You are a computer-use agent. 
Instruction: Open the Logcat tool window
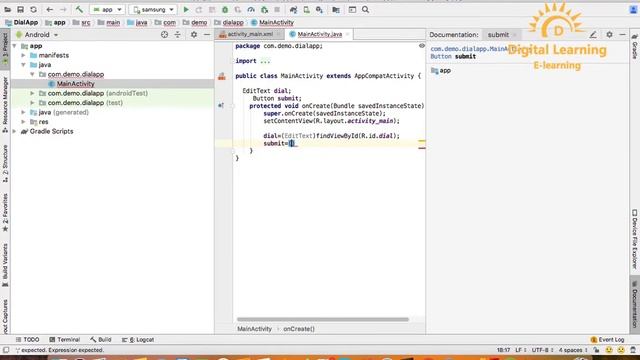138,339
